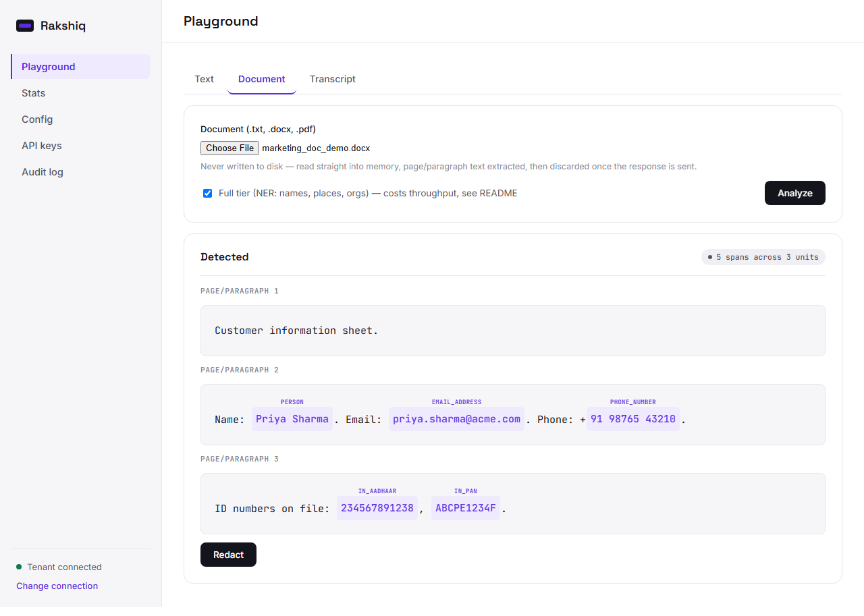Click the file name marketing_doc_demo.docx
Viewport: 864px width, 616px height.
pos(316,148)
